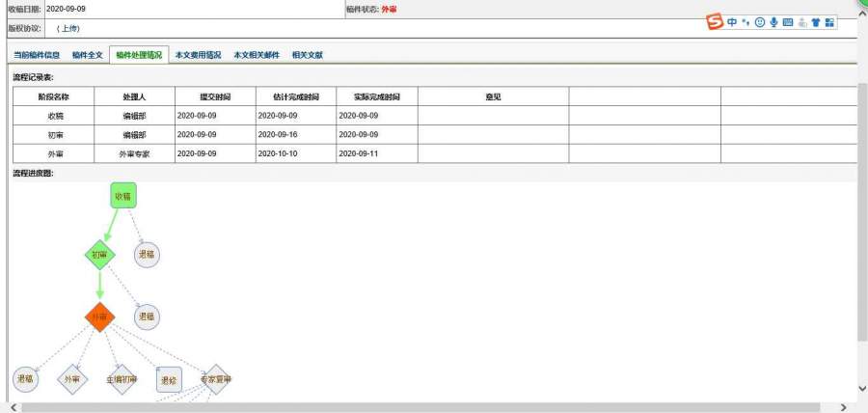The height and width of the screenshot is (413, 868).
Task: Select the green 初审 diamond node
Action: (x=99, y=255)
